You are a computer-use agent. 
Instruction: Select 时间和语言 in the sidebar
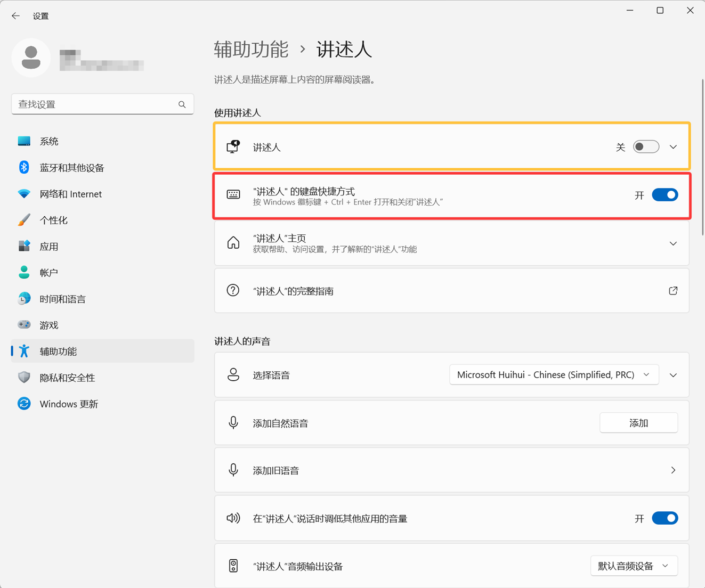[x=103, y=299]
